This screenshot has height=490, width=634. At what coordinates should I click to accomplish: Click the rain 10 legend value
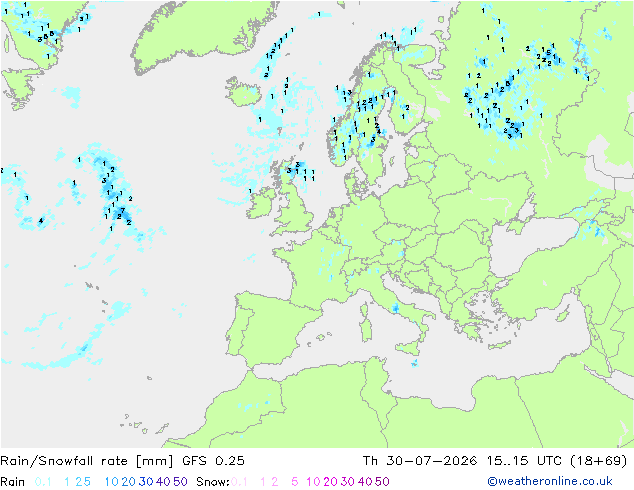112,482
